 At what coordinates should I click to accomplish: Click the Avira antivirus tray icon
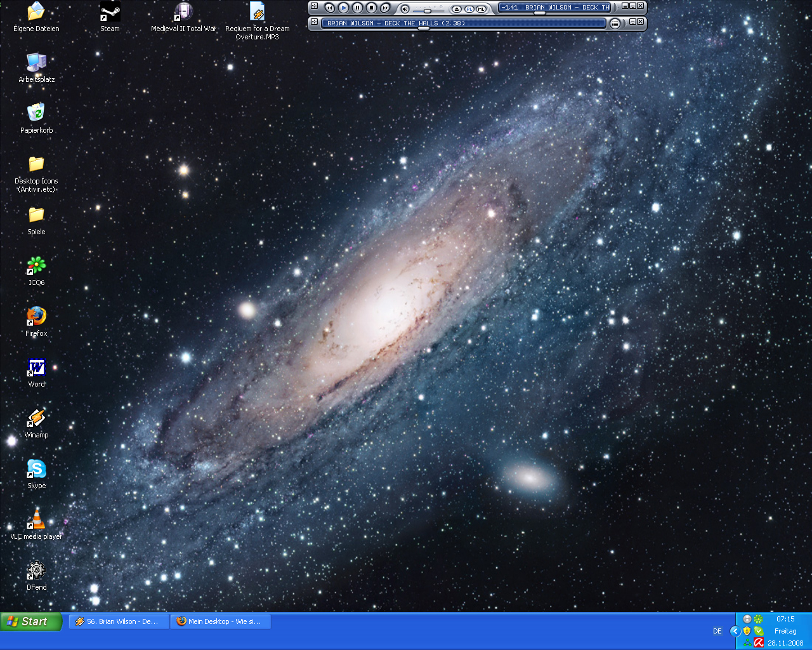click(758, 642)
